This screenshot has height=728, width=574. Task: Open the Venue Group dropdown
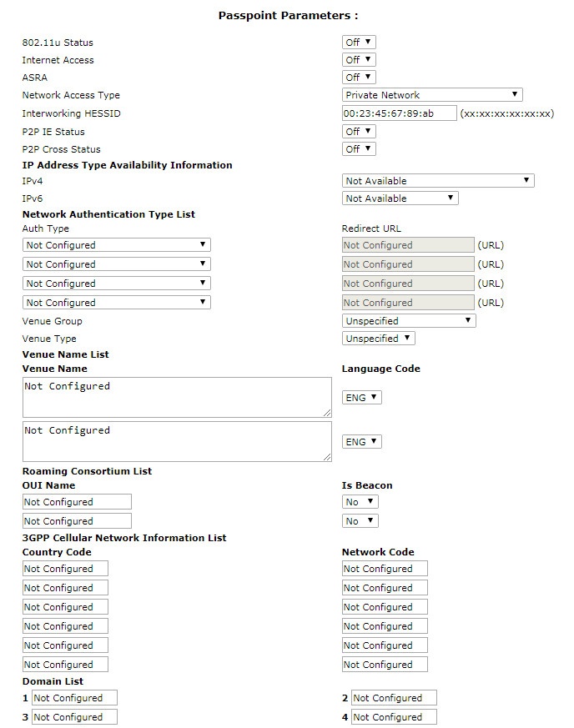pos(409,321)
